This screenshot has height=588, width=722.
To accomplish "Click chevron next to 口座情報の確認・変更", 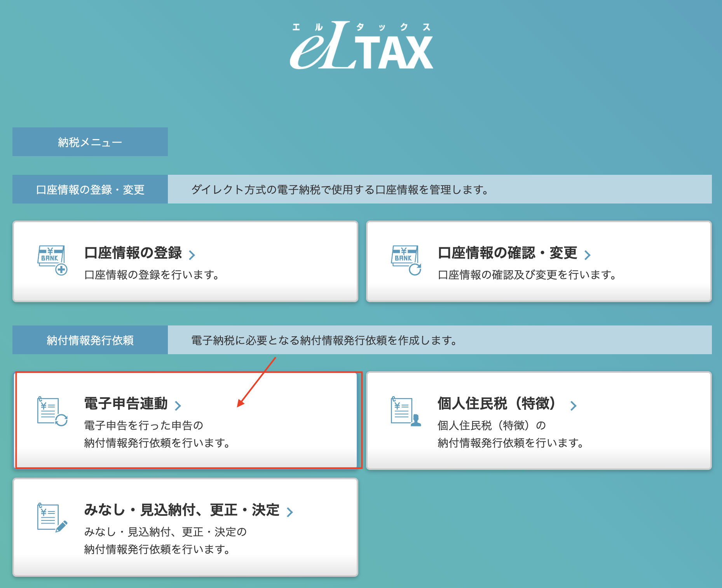I will (587, 255).
